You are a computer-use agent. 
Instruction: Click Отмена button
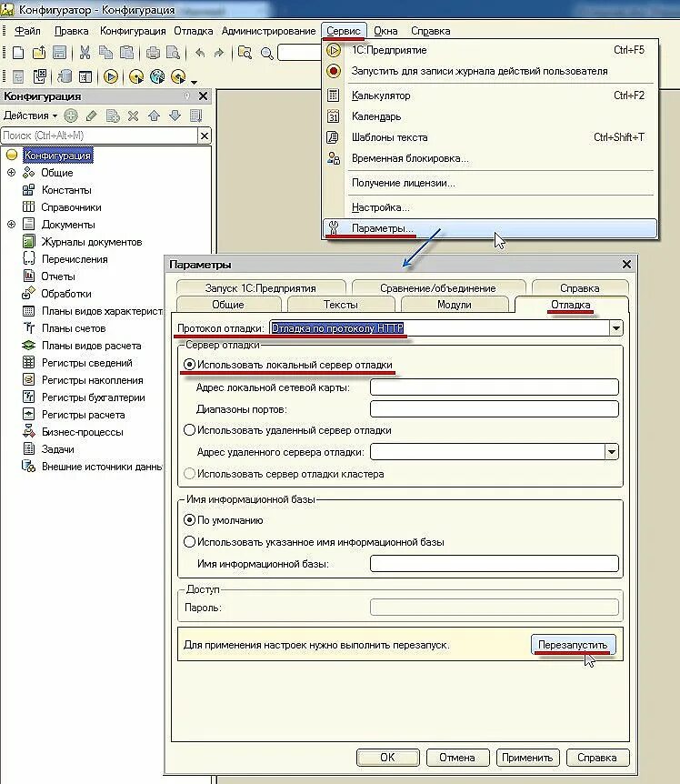pos(457,758)
